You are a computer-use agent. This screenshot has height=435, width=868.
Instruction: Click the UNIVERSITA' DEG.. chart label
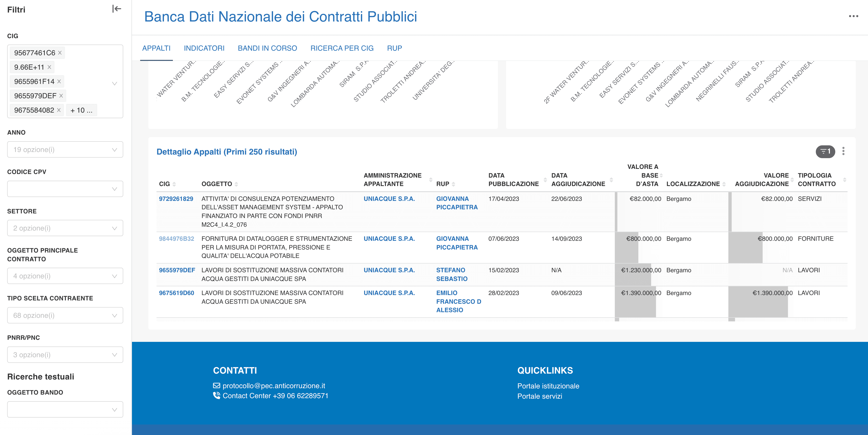(433, 80)
